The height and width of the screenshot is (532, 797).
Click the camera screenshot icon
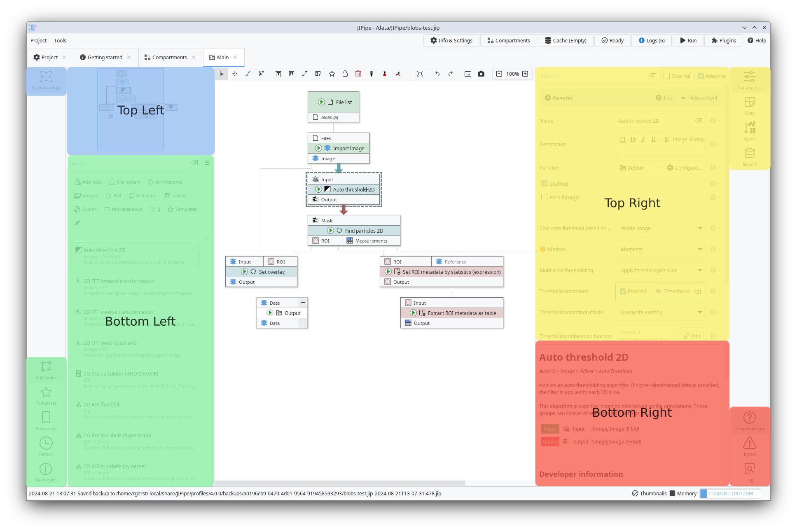click(x=481, y=74)
